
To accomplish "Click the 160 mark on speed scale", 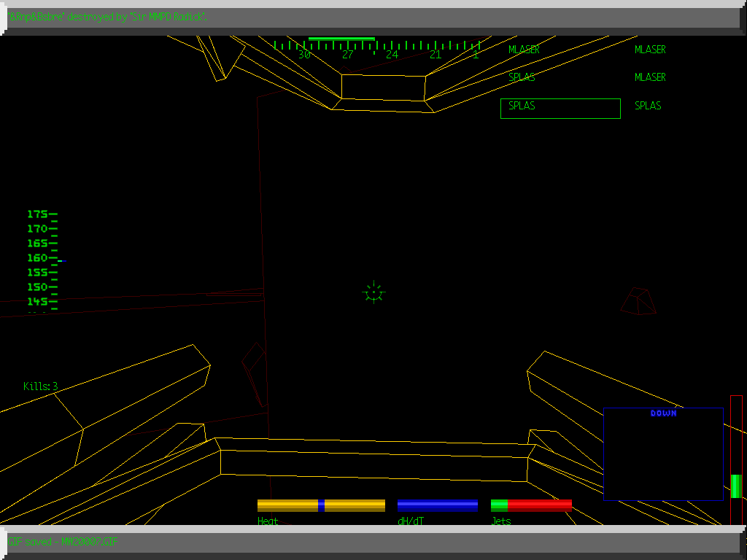I will click(38, 257).
